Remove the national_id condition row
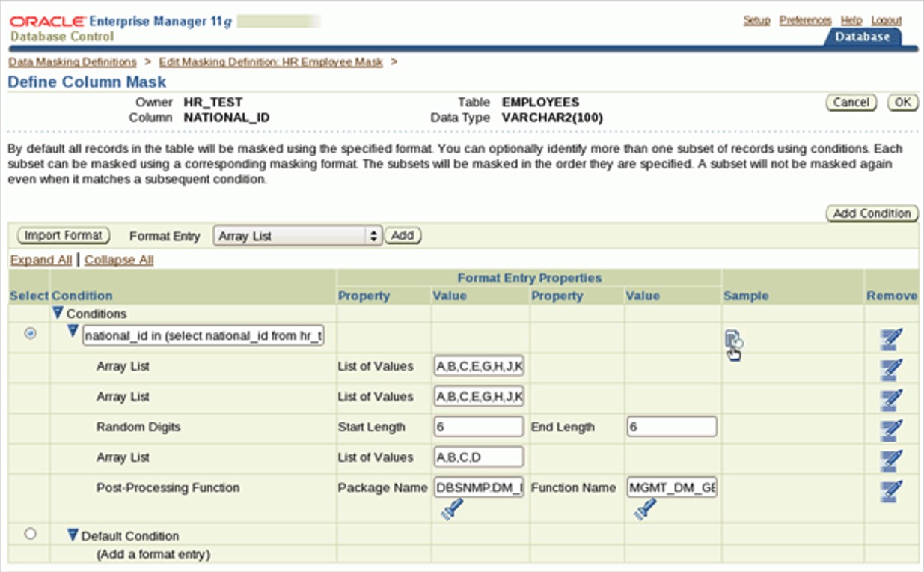Image resolution: width=924 pixels, height=572 pixels. [x=891, y=340]
